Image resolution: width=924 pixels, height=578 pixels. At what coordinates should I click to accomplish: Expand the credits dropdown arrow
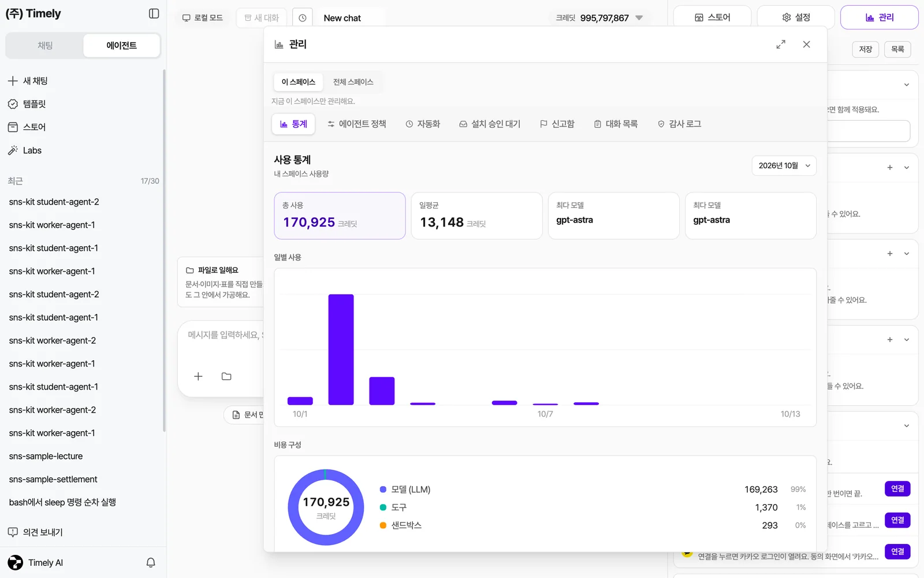click(x=639, y=18)
